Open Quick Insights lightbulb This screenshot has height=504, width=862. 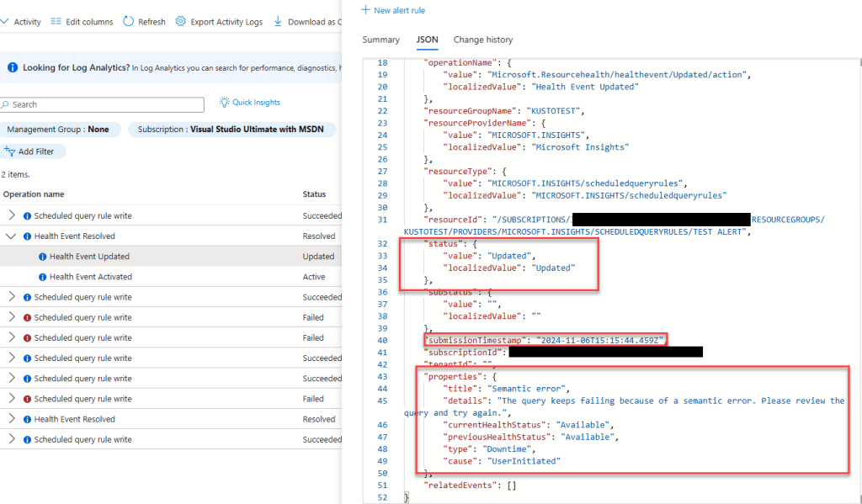224,103
